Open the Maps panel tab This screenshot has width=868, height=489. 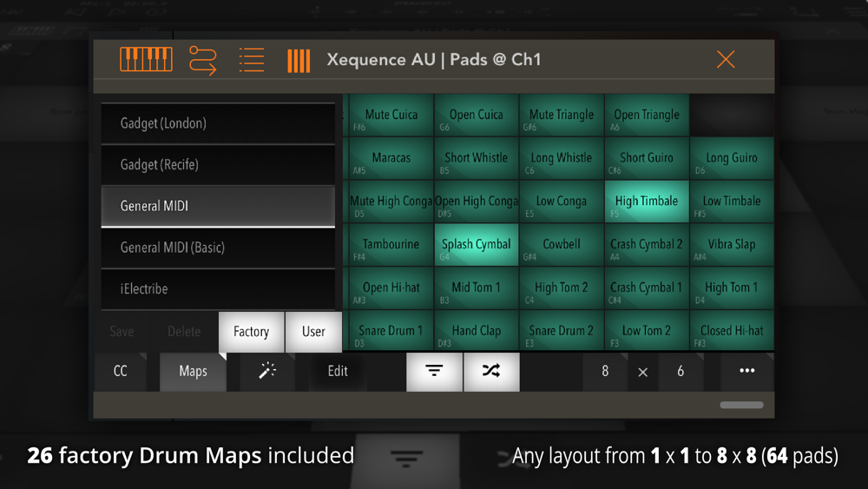click(x=193, y=371)
